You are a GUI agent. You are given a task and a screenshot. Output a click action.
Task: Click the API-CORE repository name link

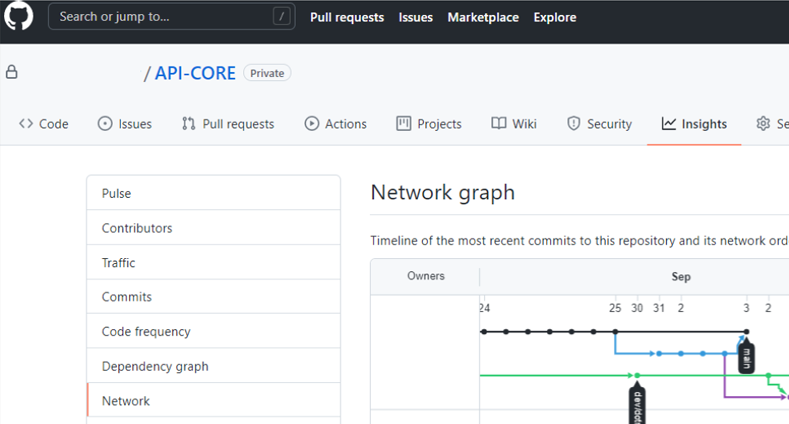(195, 73)
